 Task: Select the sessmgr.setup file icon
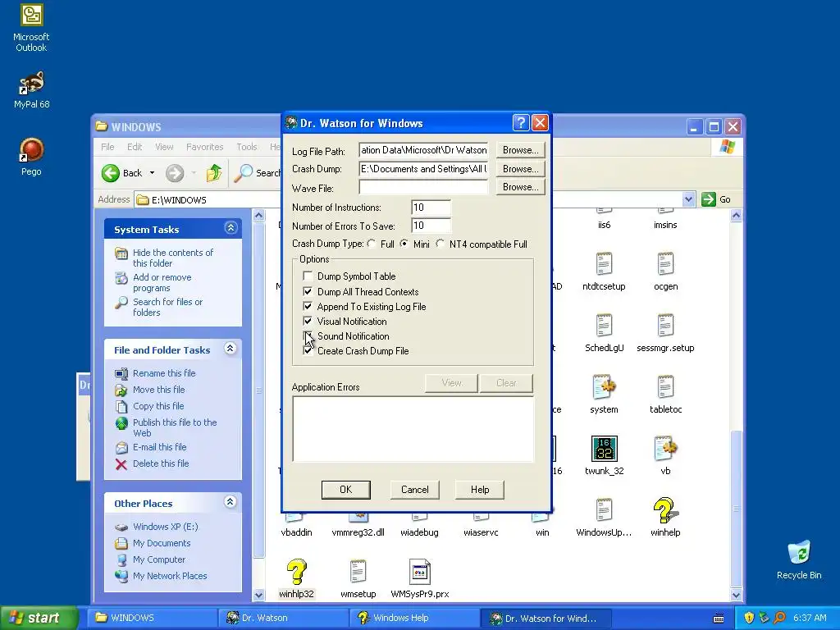point(665,326)
